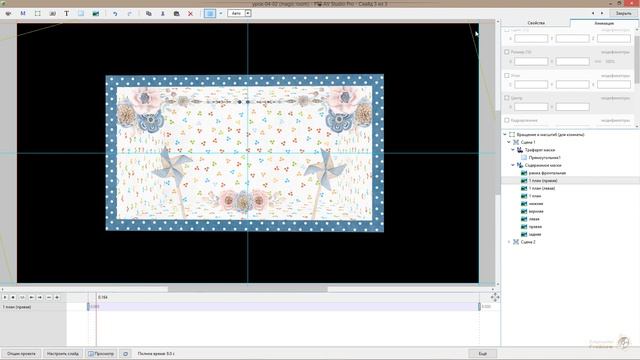The image size is (640, 360).
Task: Click fullscreen preview icon next to Просмотр
Action: [x=125, y=353]
